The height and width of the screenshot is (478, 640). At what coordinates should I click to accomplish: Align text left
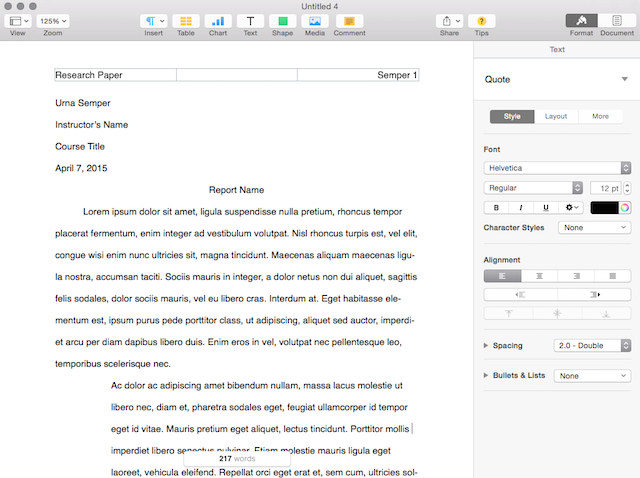point(502,276)
